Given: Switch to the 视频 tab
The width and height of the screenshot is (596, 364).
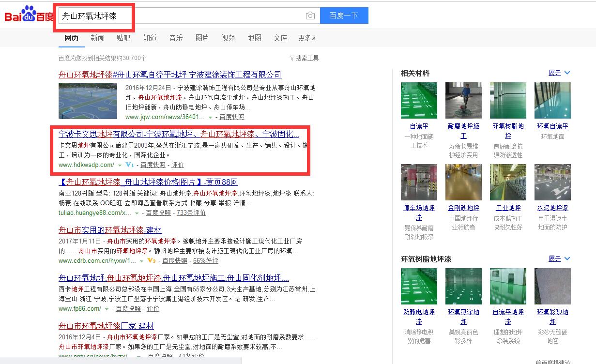Looking at the screenshot, I should click(x=228, y=38).
